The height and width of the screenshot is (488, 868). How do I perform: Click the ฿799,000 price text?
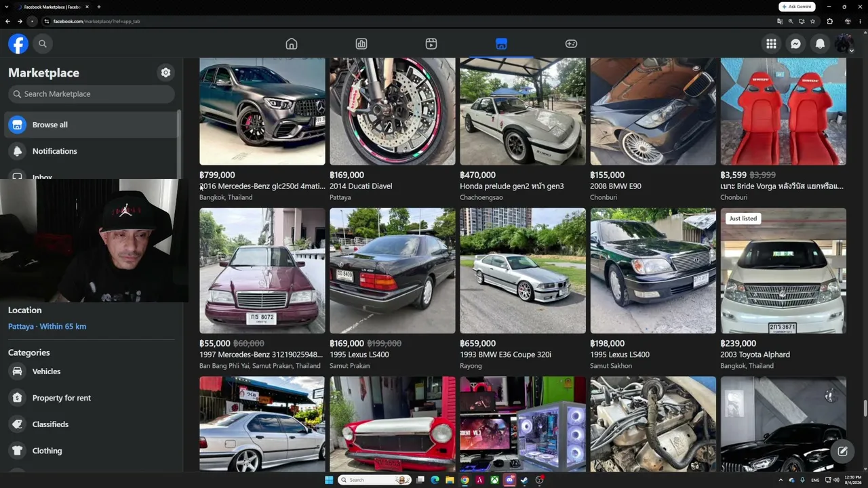click(217, 175)
